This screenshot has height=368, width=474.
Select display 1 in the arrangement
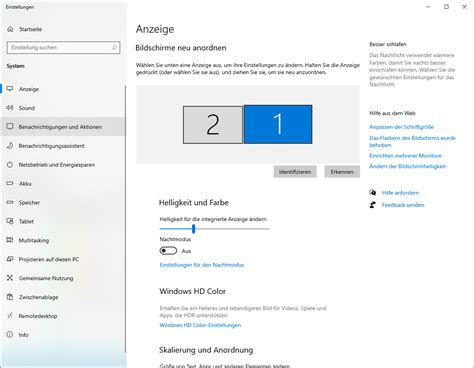(x=278, y=124)
